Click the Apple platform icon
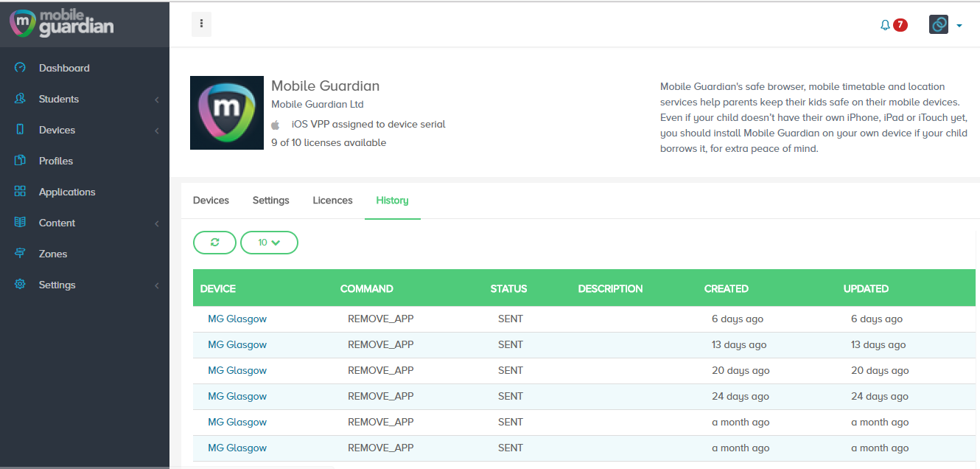 coord(276,125)
